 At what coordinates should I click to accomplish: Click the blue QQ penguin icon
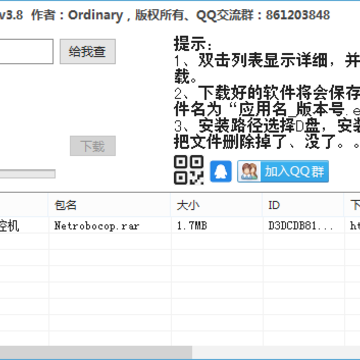click(x=221, y=171)
